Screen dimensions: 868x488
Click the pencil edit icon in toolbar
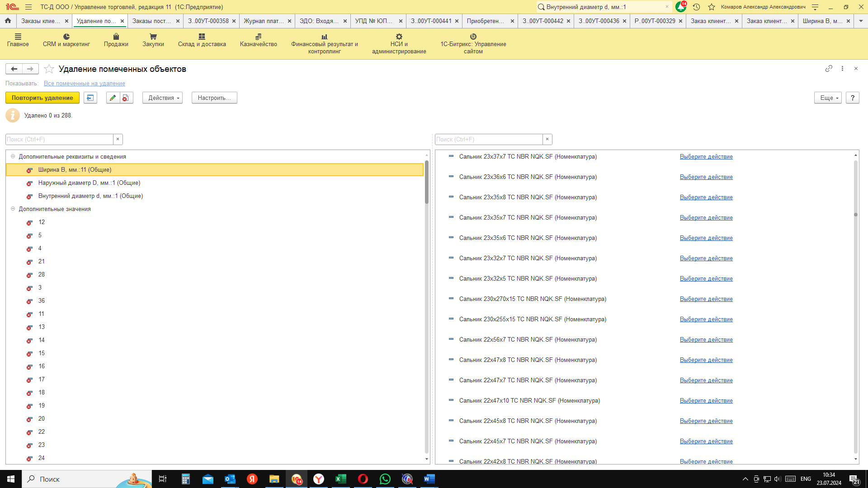coord(113,98)
